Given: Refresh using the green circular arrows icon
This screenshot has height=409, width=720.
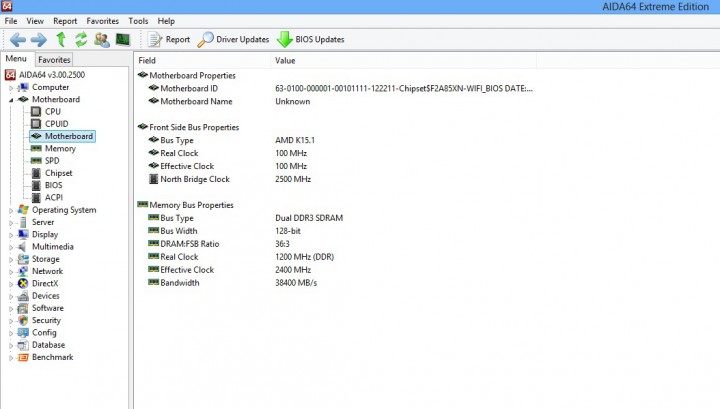Looking at the screenshot, I should (x=81, y=39).
